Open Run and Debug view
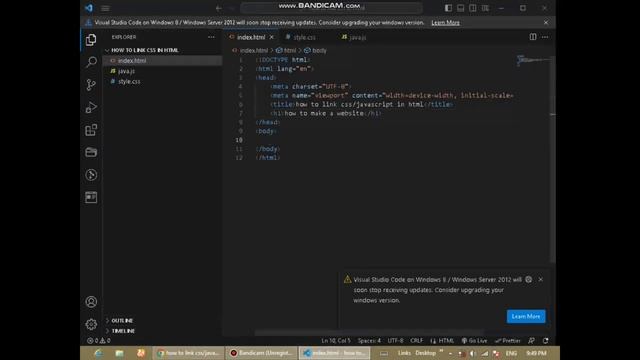This screenshot has height=360, width=640. (x=91, y=107)
